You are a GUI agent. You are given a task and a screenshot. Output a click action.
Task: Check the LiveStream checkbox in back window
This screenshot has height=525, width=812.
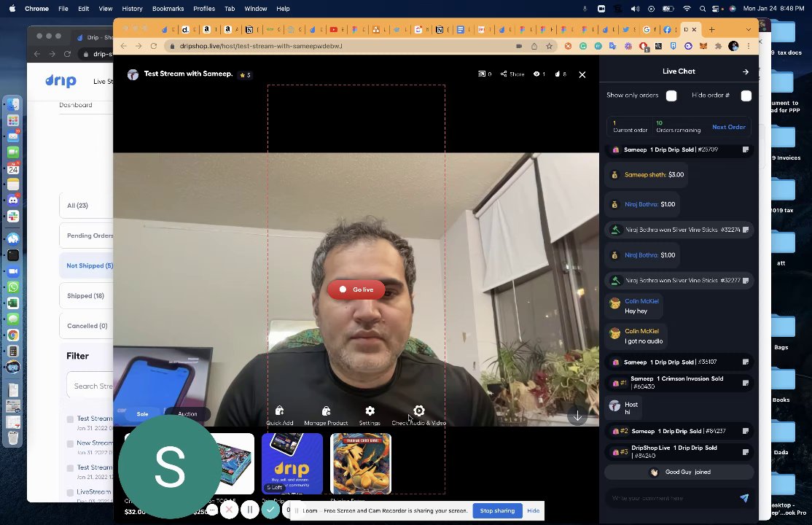coord(70,492)
